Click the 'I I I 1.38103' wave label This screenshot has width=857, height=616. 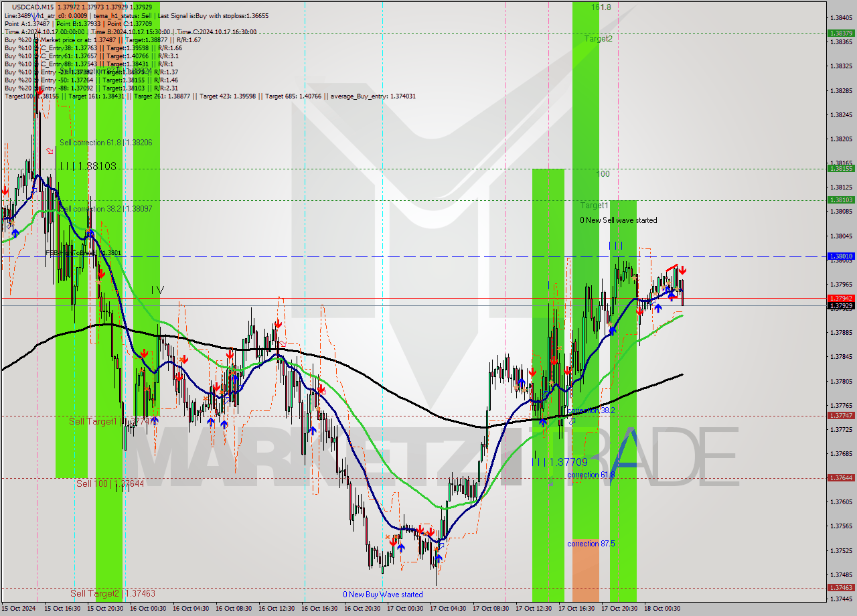(x=88, y=166)
